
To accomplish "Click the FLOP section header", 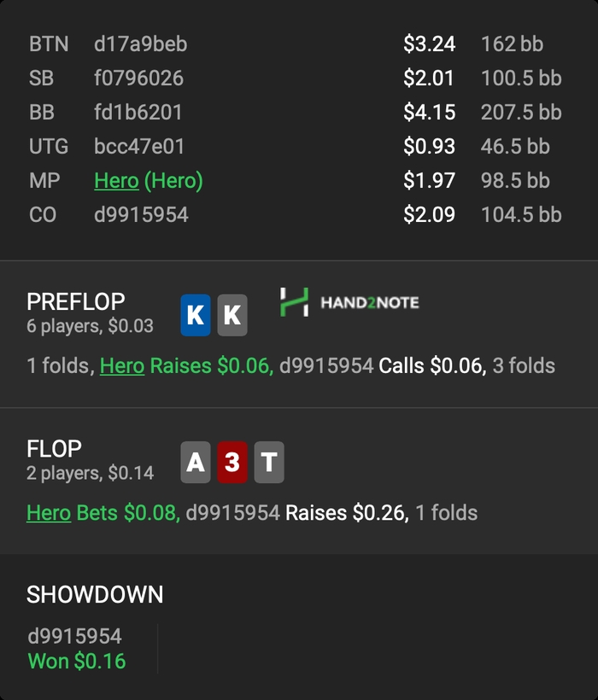I will pos(54,449).
